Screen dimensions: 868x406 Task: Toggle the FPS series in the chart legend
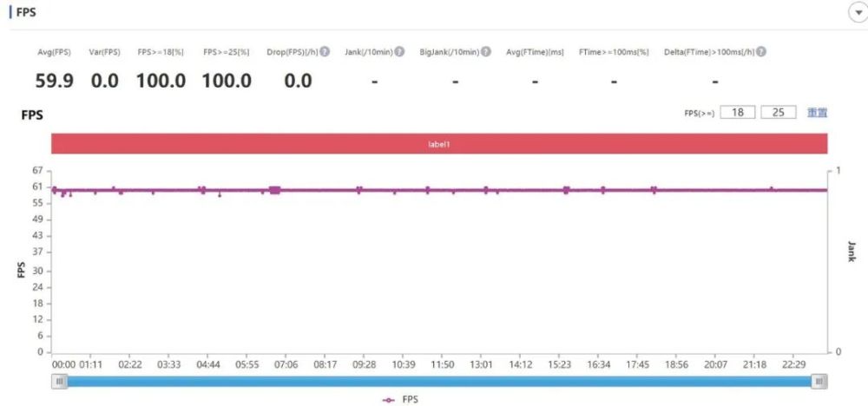(x=400, y=399)
